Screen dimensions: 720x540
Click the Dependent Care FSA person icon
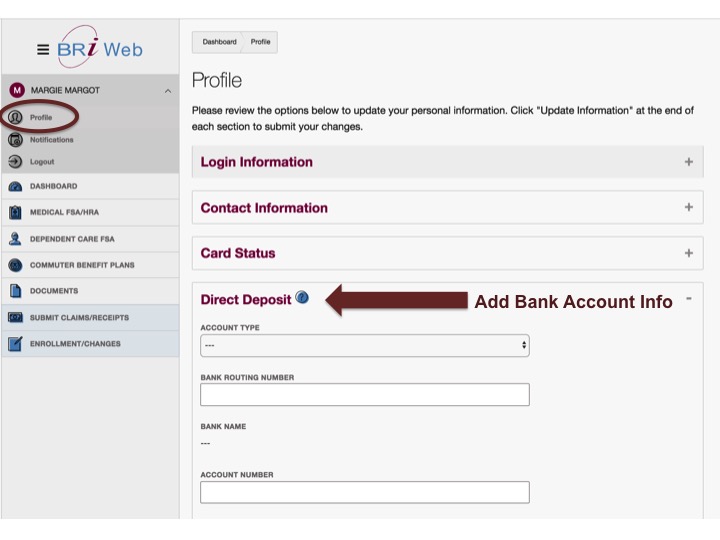coord(15,239)
